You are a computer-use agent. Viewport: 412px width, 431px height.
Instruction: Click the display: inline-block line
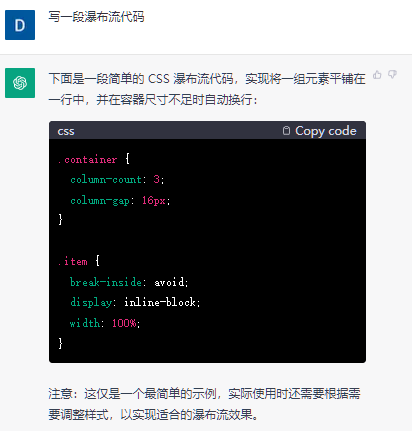point(135,302)
